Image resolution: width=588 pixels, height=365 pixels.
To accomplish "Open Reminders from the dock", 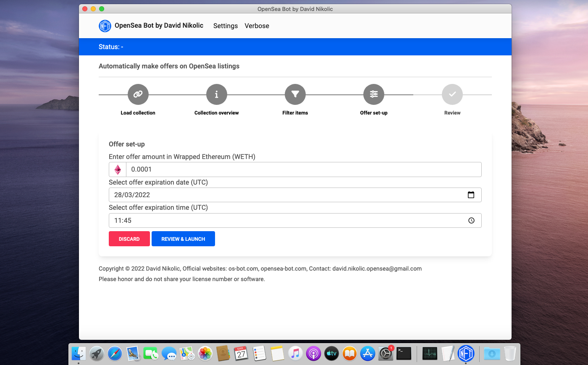I will [x=259, y=354].
